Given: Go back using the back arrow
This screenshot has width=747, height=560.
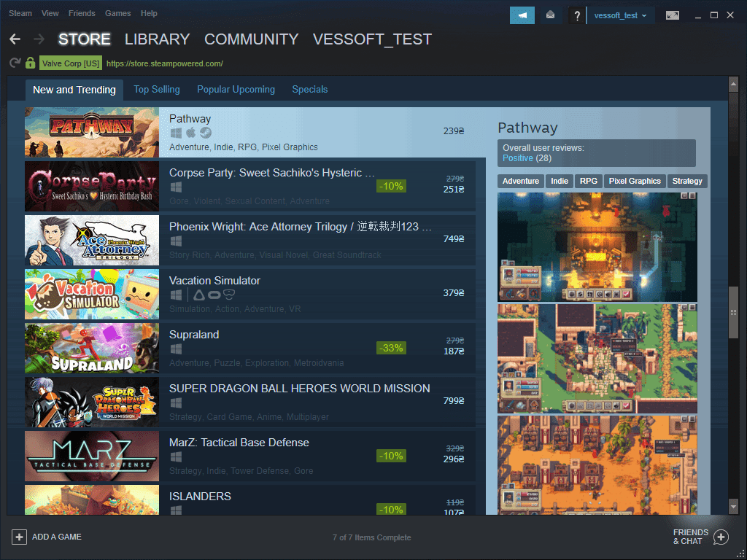Looking at the screenshot, I should 15,39.
